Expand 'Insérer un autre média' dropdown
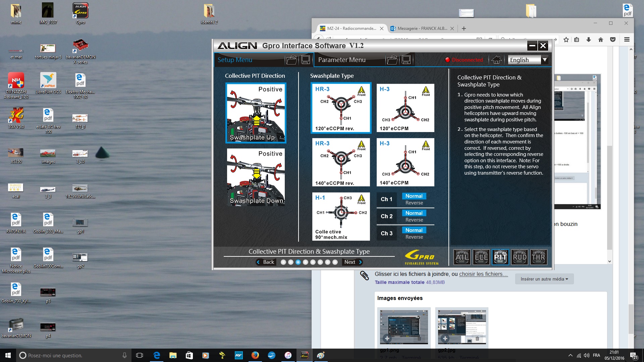644x362 pixels. point(544,279)
